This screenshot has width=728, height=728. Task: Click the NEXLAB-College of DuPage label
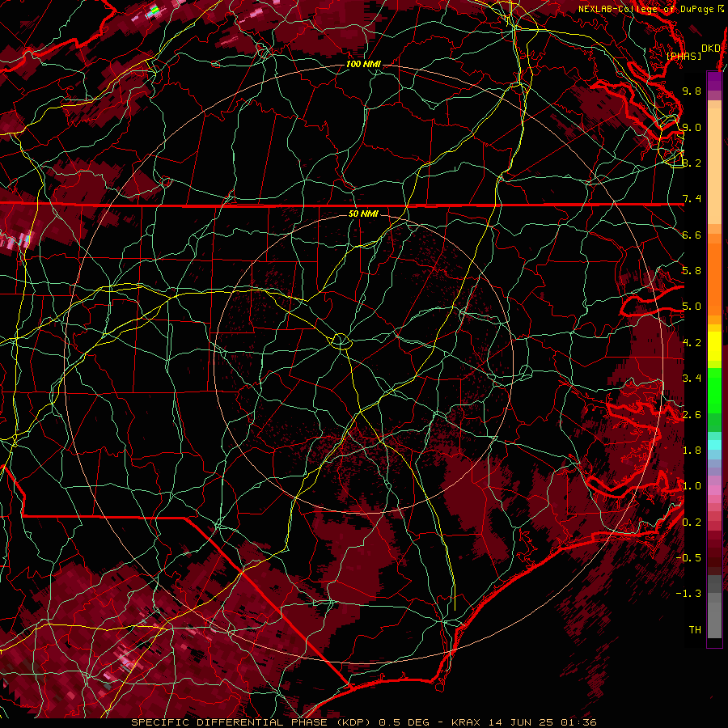tap(650, 9)
